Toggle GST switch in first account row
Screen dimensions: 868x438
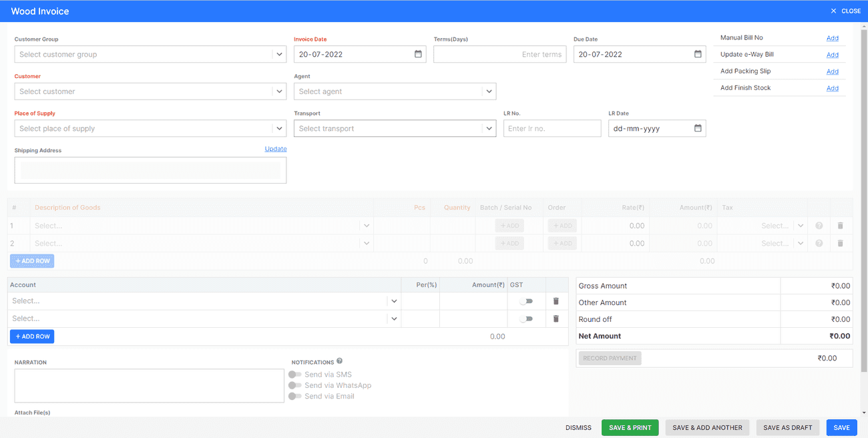click(527, 301)
